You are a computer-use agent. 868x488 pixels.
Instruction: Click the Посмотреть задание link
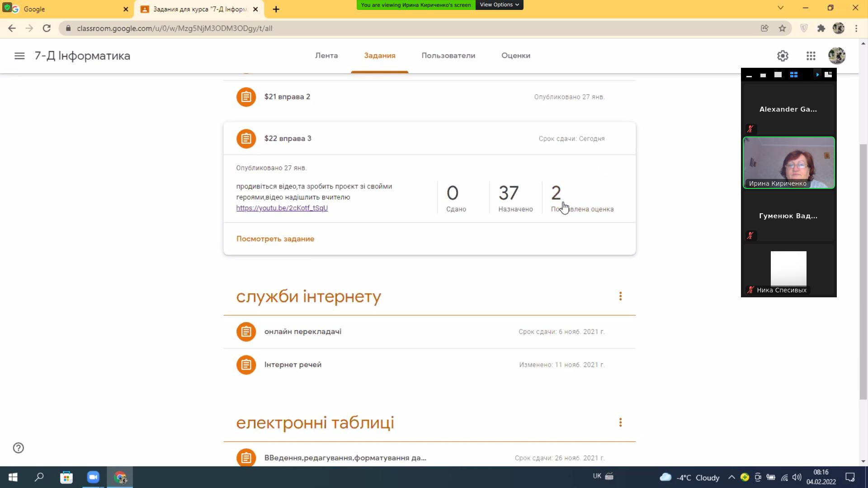275,239
